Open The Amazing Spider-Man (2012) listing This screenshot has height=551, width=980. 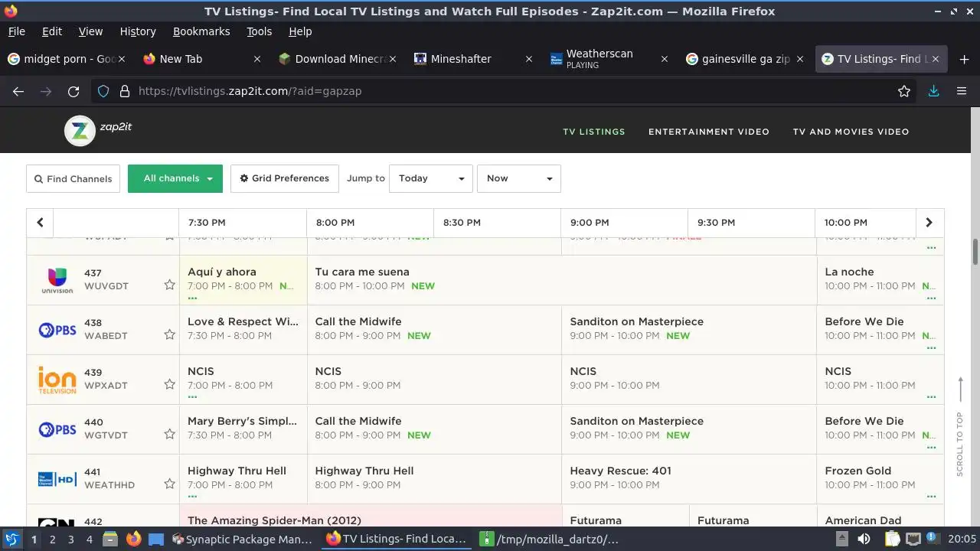(371, 515)
